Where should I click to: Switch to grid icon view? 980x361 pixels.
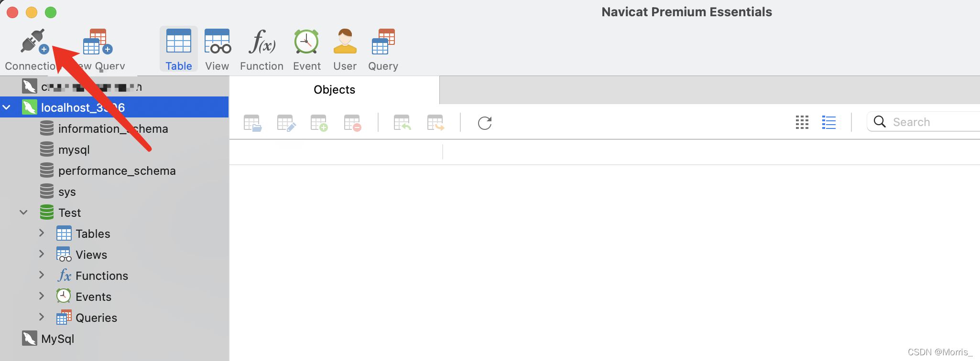coord(802,122)
